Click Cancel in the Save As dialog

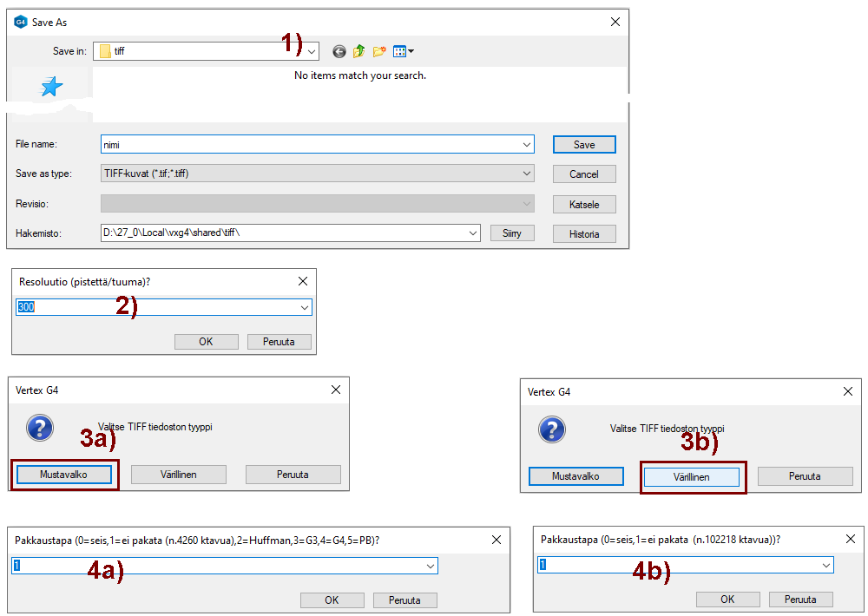click(584, 174)
